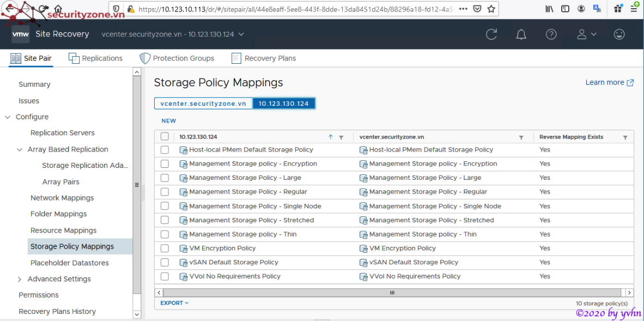
Task: Click the Pocket save icon
Action: tap(476, 9)
